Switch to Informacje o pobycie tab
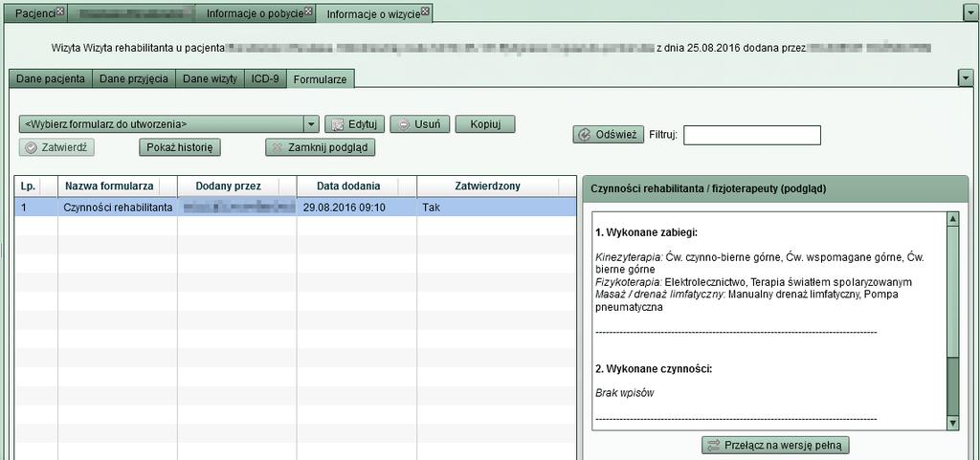The height and width of the screenshot is (460, 980). (x=256, y=13)
